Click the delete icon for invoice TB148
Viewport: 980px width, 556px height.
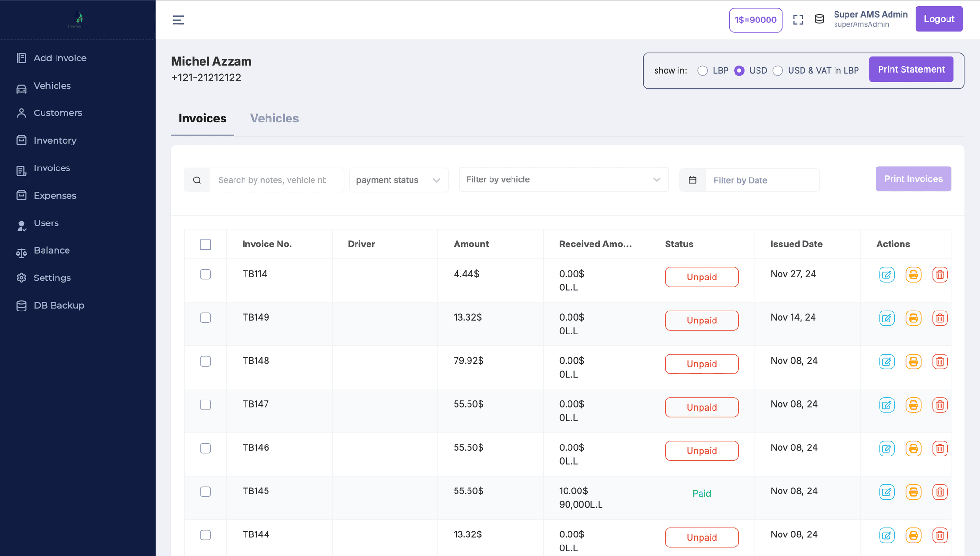[x=940, y=361]
